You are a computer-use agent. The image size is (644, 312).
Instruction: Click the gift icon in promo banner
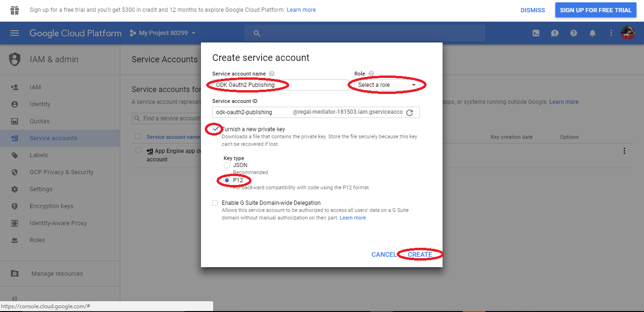(15, 10)
